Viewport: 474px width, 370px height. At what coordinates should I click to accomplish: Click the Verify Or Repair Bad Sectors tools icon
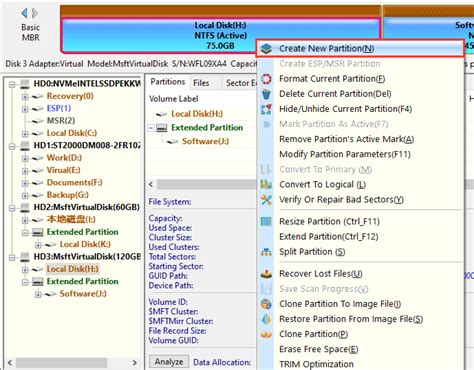(266, 200)
